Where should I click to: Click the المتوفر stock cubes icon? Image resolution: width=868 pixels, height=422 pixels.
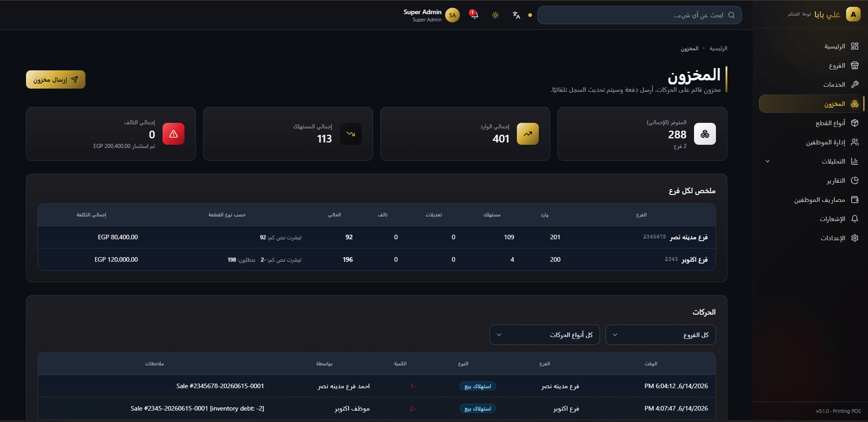point(705,134)
